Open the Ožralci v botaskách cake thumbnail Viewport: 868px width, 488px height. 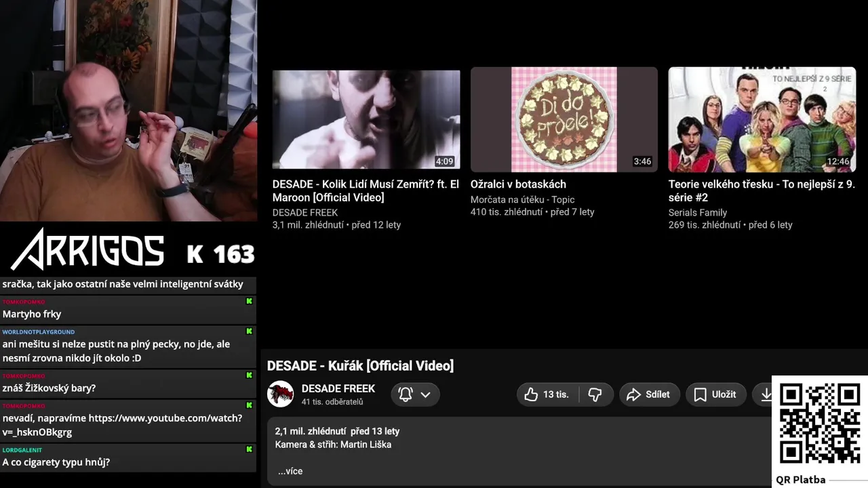pos(564,119)
